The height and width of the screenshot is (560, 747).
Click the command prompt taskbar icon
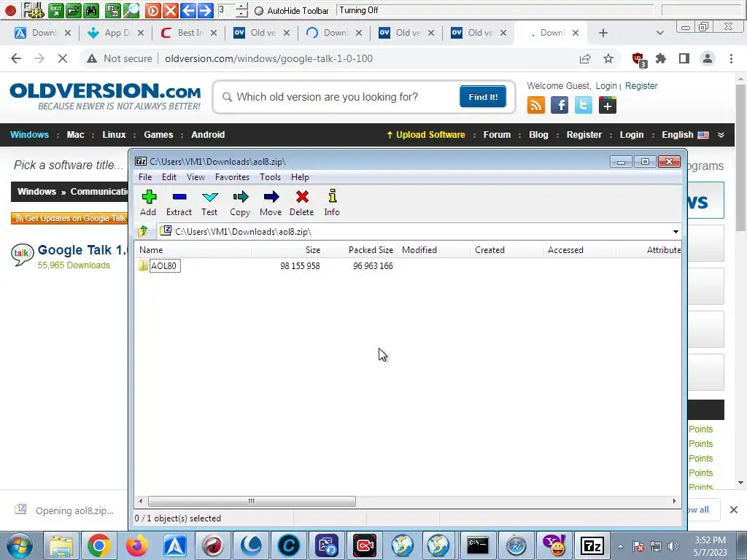tap(477, 545)
